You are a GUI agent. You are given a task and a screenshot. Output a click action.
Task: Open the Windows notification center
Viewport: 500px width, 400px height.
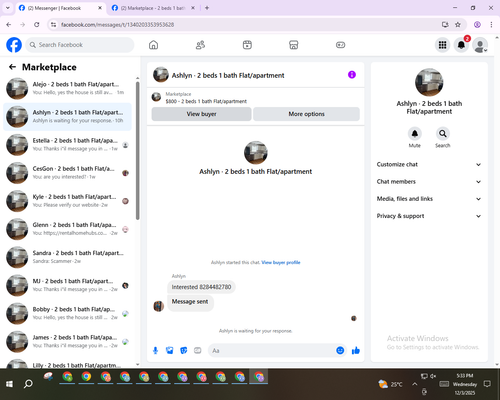pos(487,384)
